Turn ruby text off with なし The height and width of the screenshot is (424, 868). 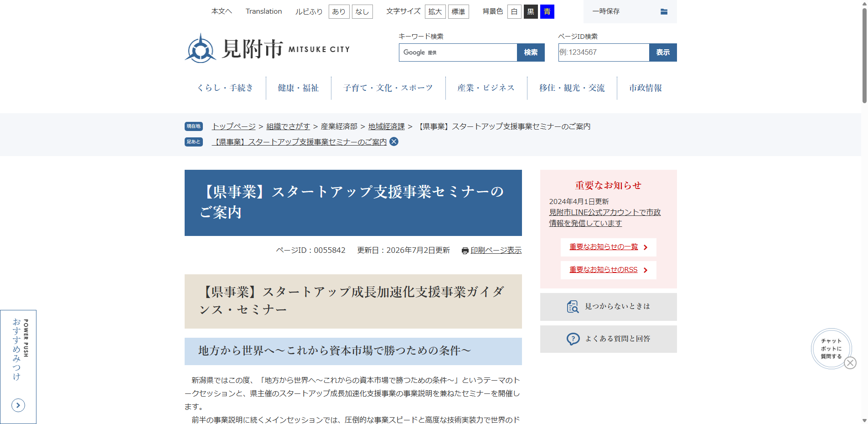[x=362, y=11]
